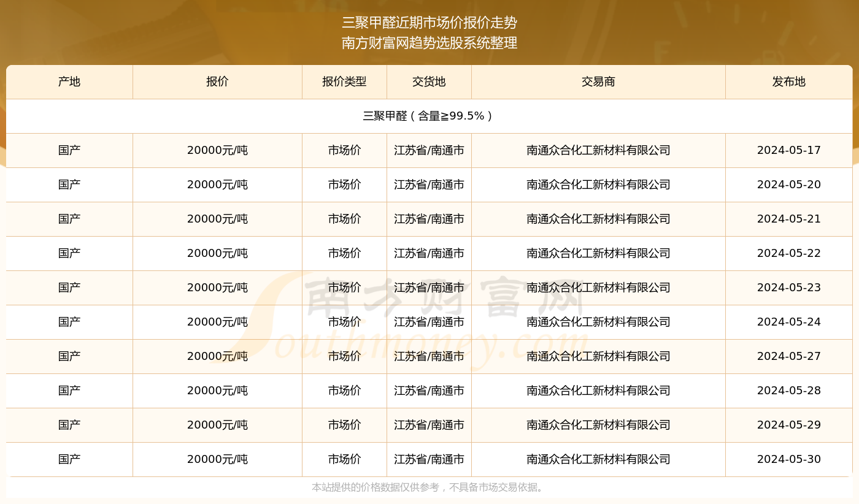
Task: Select the 报价类型 column header
Action: [344, 82]
